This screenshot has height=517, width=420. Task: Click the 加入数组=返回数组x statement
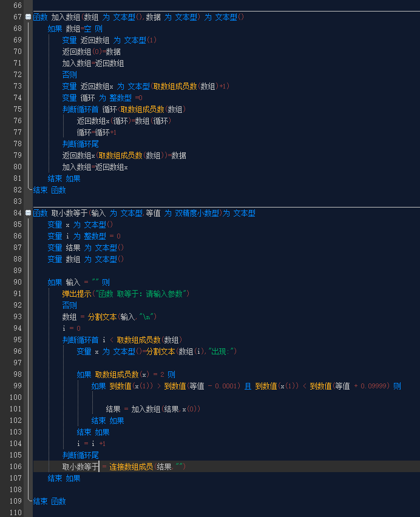tap(95, 167)
